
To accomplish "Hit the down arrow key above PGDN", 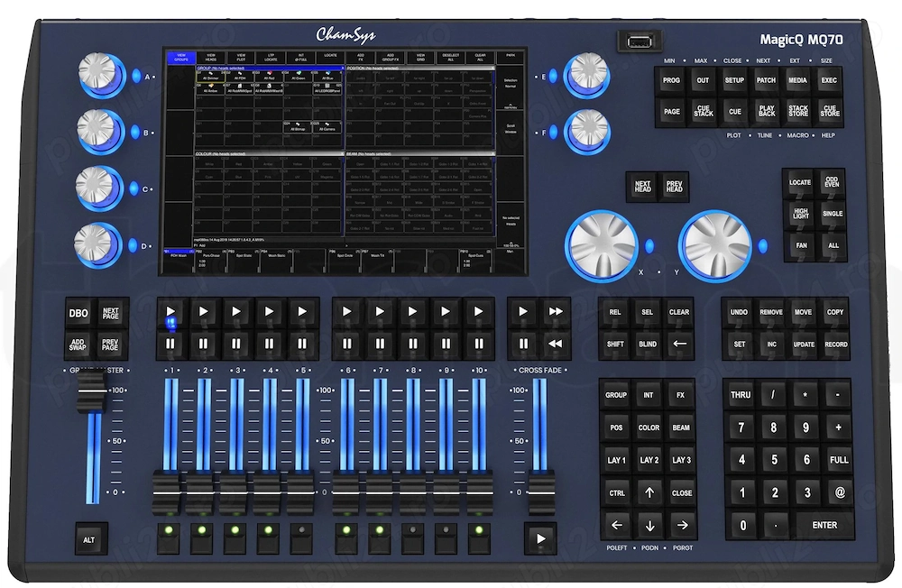I will click(649, 525).
